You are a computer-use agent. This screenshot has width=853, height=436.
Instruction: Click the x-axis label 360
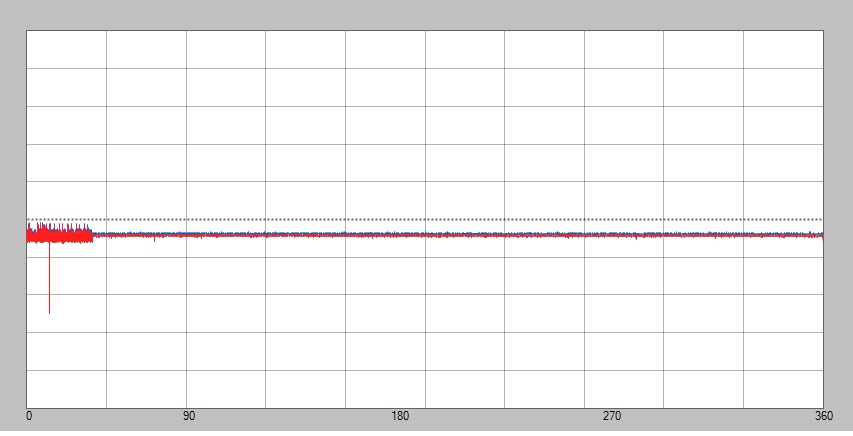(x=824, y=416)
